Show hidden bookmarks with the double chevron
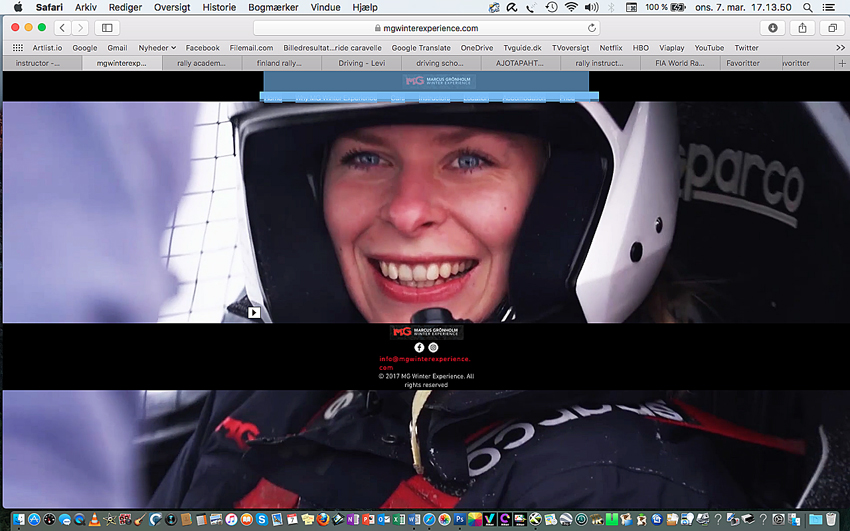This screenshot has height=531, width=850. click(x=840, y=48)
